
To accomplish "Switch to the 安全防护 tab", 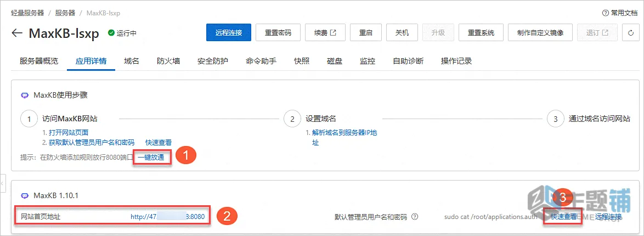I will tap(213, 61).
